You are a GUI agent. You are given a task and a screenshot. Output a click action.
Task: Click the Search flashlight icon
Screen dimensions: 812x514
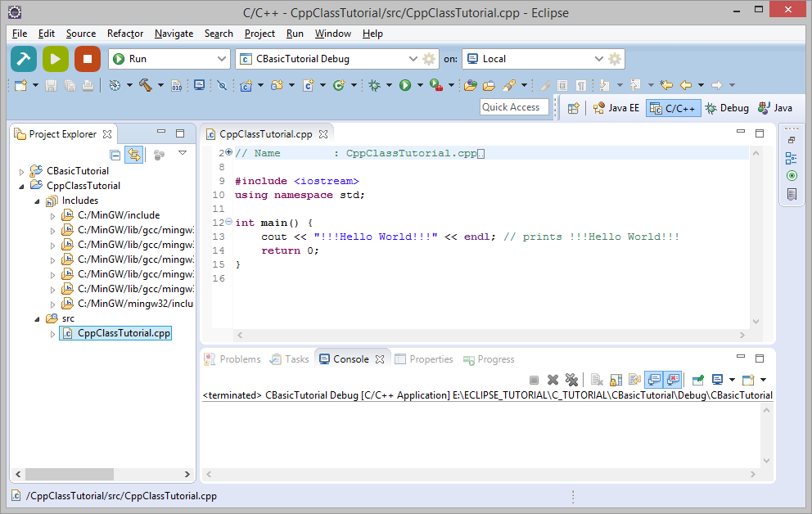pos(510,85)
